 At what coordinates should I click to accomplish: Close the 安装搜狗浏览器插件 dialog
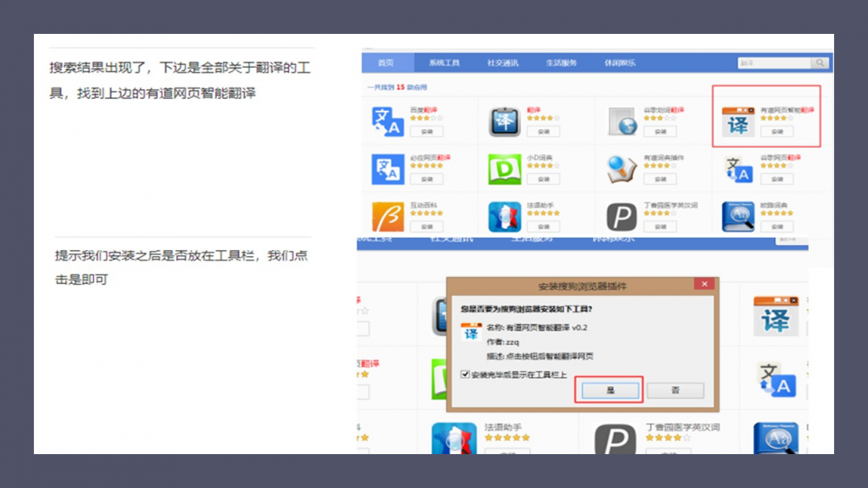pos(705,284)
